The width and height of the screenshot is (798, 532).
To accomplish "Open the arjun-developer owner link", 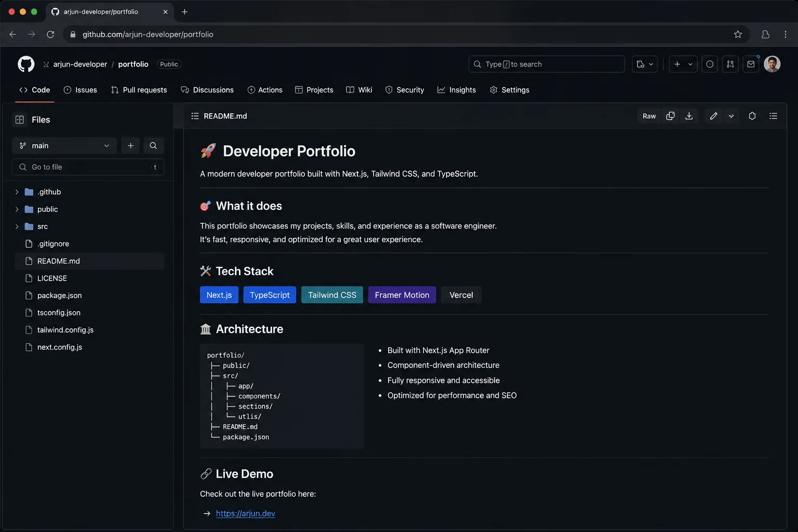I will tap(80, 64).
